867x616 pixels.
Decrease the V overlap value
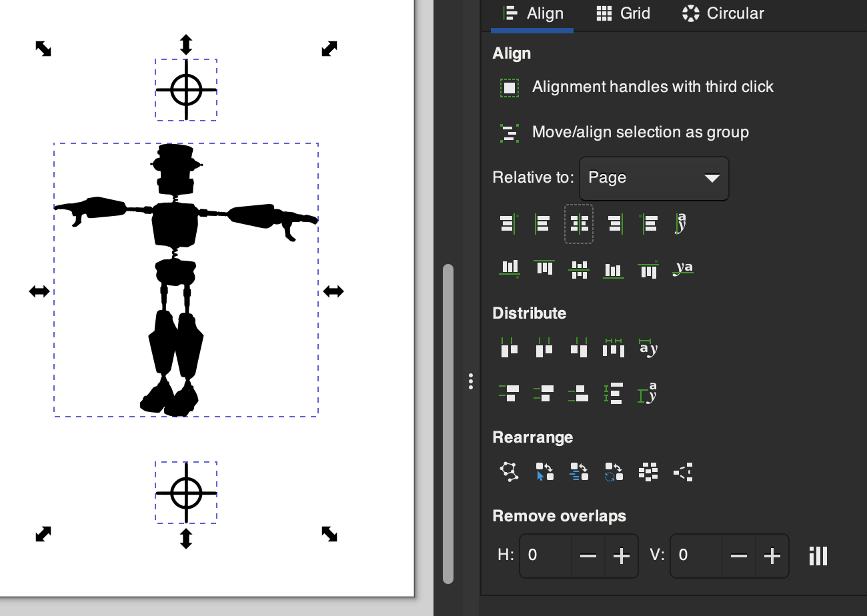pos(738,556)
